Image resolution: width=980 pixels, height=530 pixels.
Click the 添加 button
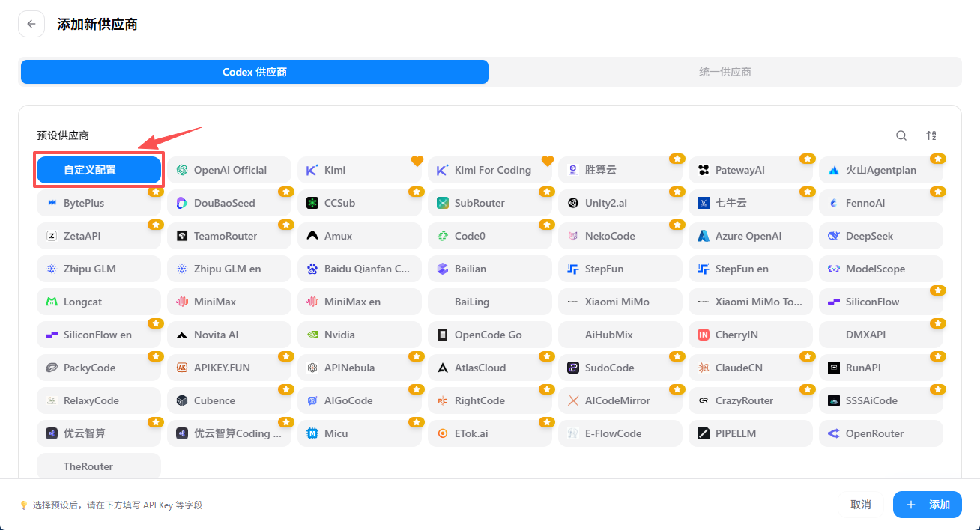[x=928, y=505]
